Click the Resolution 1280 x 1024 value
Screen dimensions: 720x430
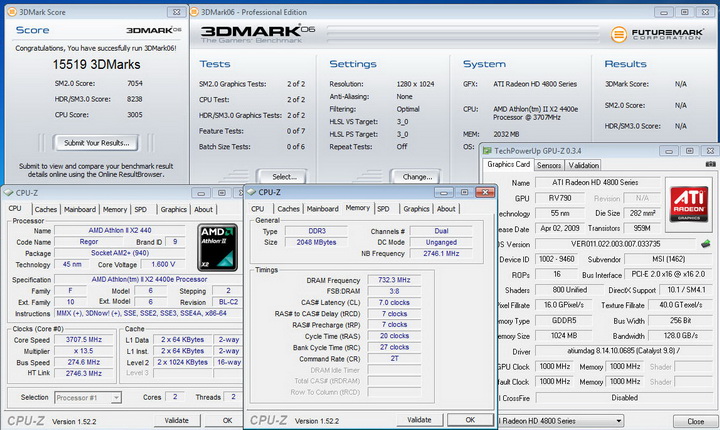click(x=415, y=84)
